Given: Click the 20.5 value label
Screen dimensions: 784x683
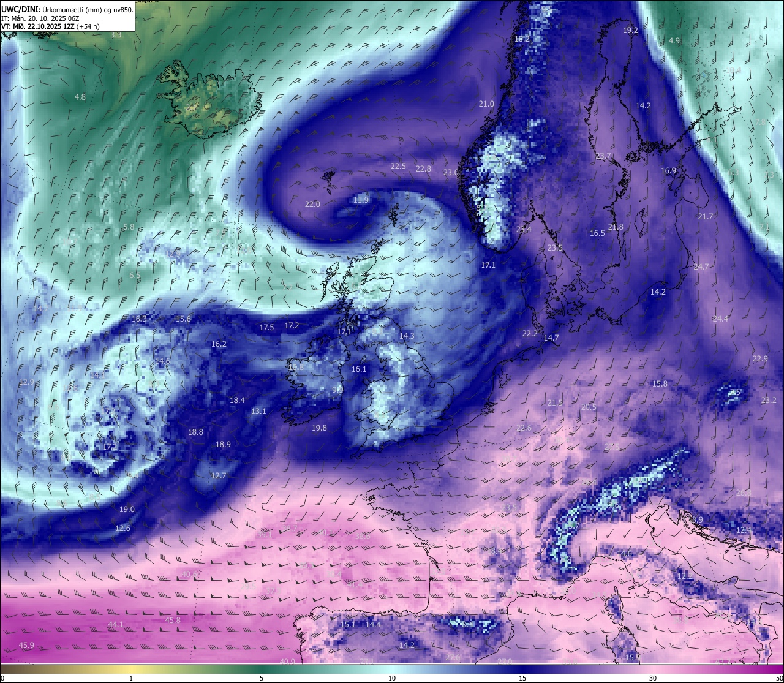Looking at the screenshot, I should click(x=589, y=407).
